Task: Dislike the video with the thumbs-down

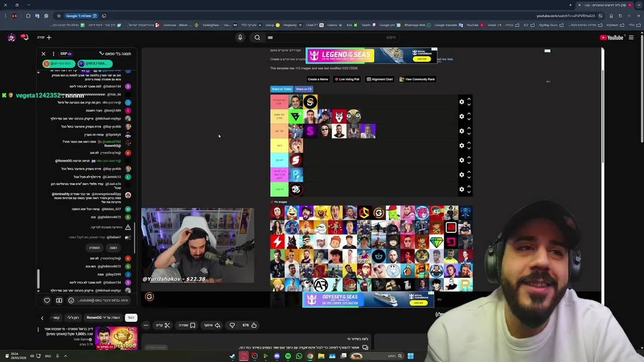Action: point(232,325)
